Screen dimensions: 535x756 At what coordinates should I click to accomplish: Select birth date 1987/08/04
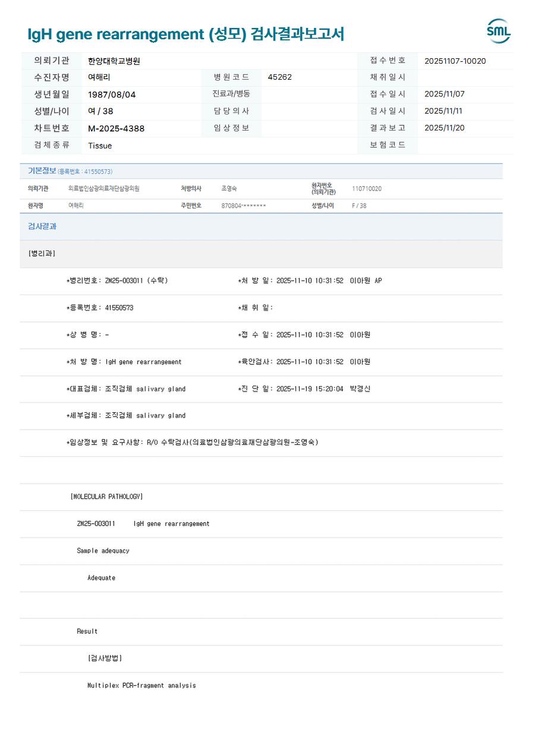point(112,95)
